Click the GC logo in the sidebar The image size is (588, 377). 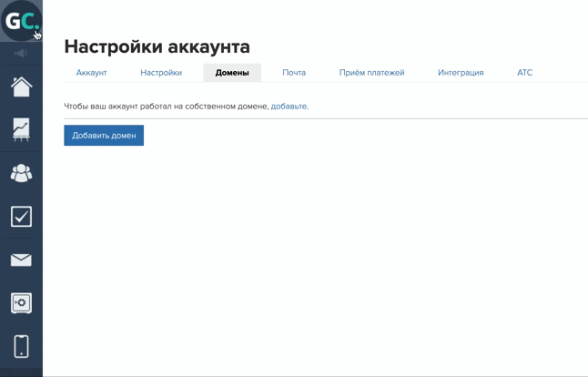20,20
